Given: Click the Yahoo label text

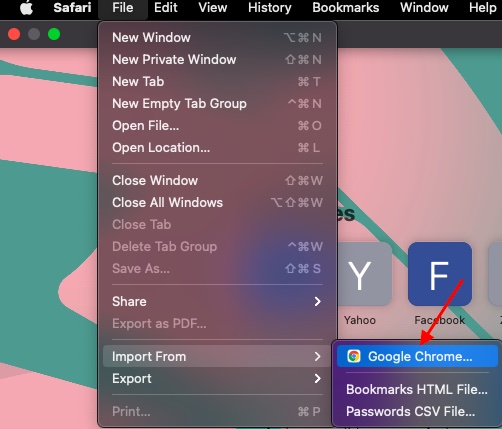Looking at the screenshot, I should click(x=360, y=320).
